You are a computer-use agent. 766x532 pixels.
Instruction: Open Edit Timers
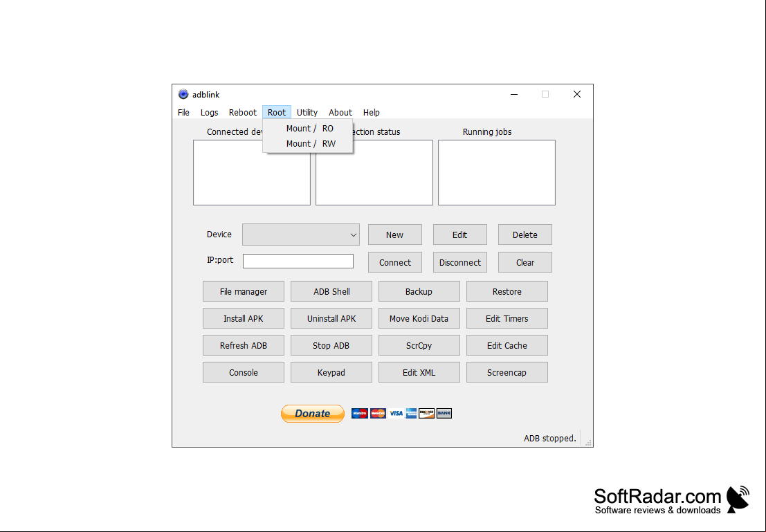click(x=507, y=318)
